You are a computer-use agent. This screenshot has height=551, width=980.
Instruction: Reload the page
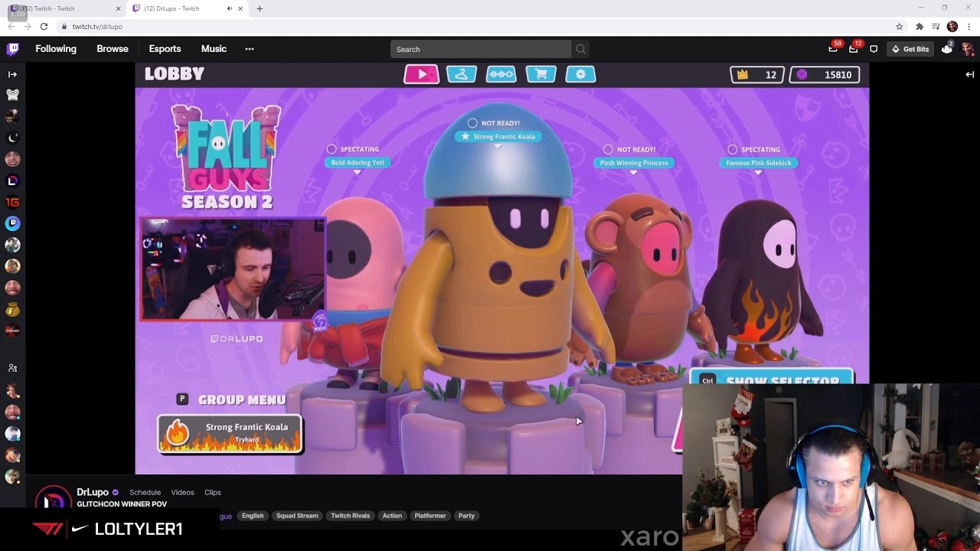[x=44, y=26]
